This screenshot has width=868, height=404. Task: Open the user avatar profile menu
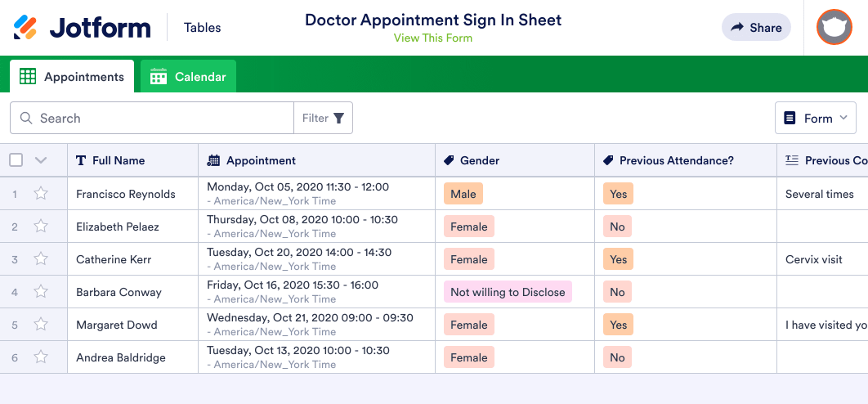coord(834,28)
